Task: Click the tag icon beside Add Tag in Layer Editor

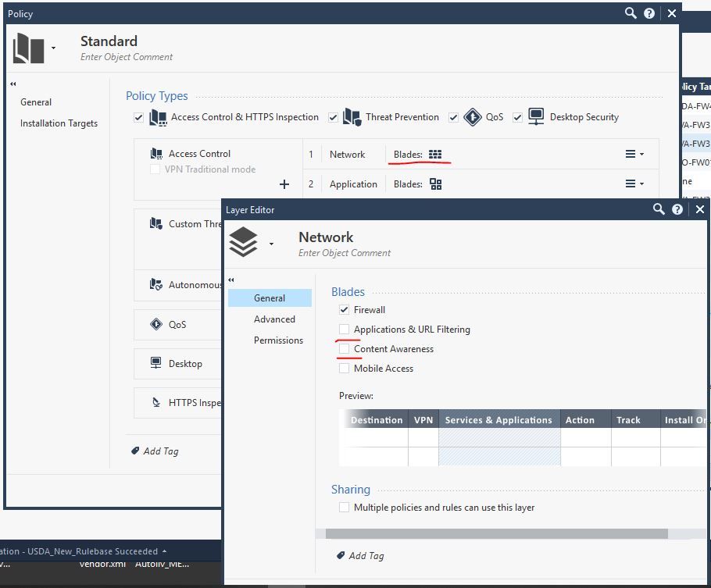Action: pyautogui.click(x=341, y=556)
